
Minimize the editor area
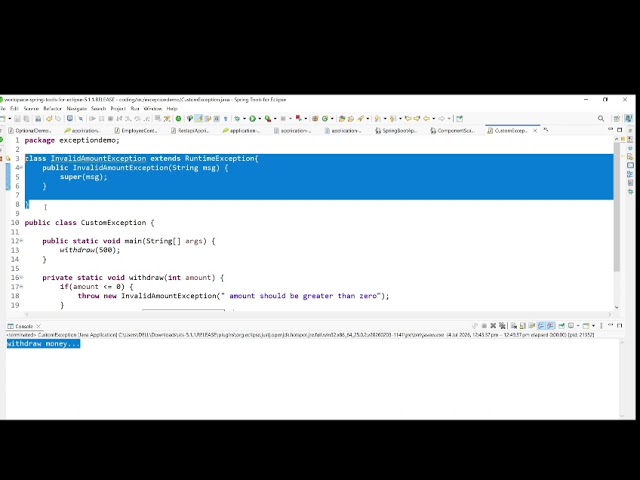click(611, 129)
